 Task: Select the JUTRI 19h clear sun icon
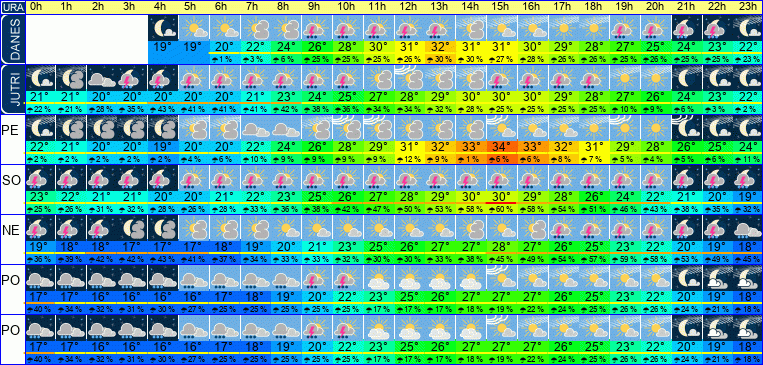(x=625, y=78)
